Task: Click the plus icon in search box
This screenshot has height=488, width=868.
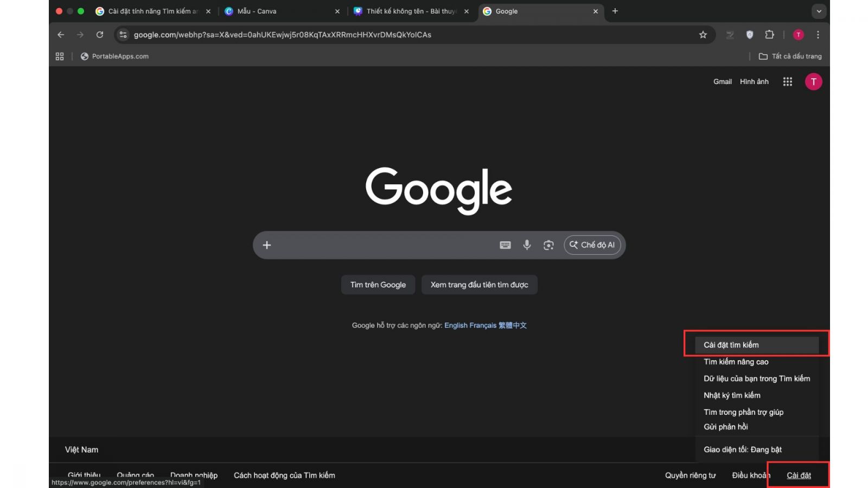Action: 267,245
